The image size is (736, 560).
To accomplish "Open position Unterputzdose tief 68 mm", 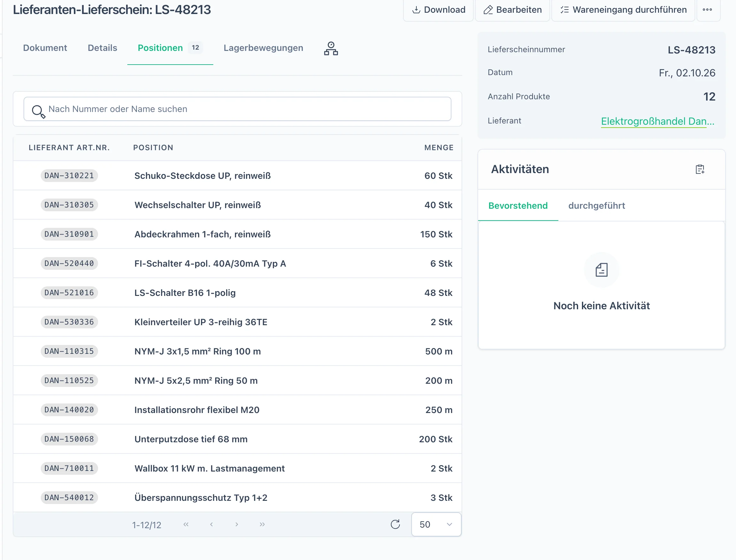I will point(191,439).
